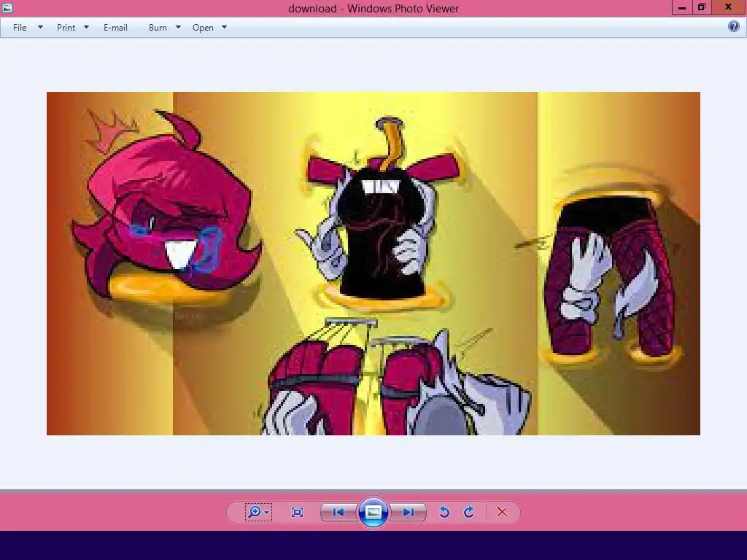Open the Burn menu
The width and height of the screenshot is (747, 560).
click(x=158, y=28)
